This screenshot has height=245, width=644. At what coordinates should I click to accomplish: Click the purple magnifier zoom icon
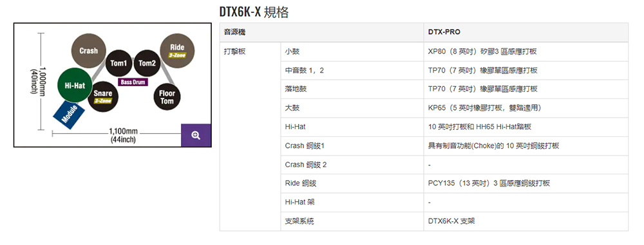coord(196,135)
